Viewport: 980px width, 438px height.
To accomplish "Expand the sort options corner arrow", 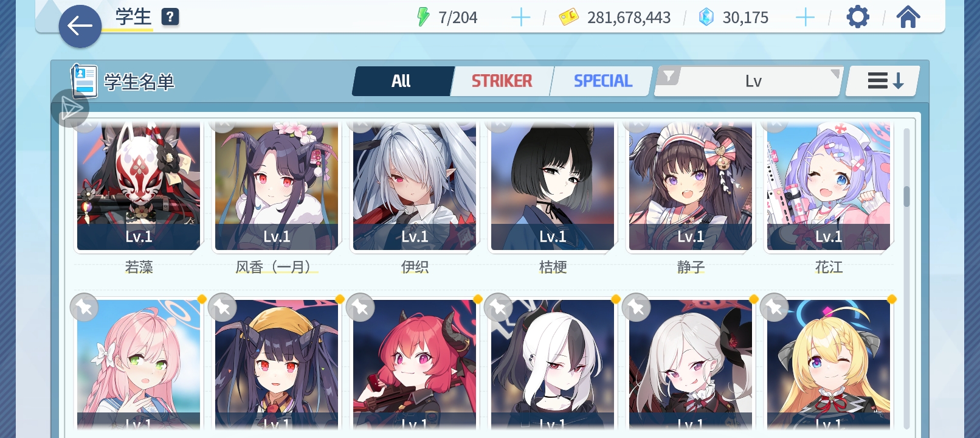I will pos(835,74).
